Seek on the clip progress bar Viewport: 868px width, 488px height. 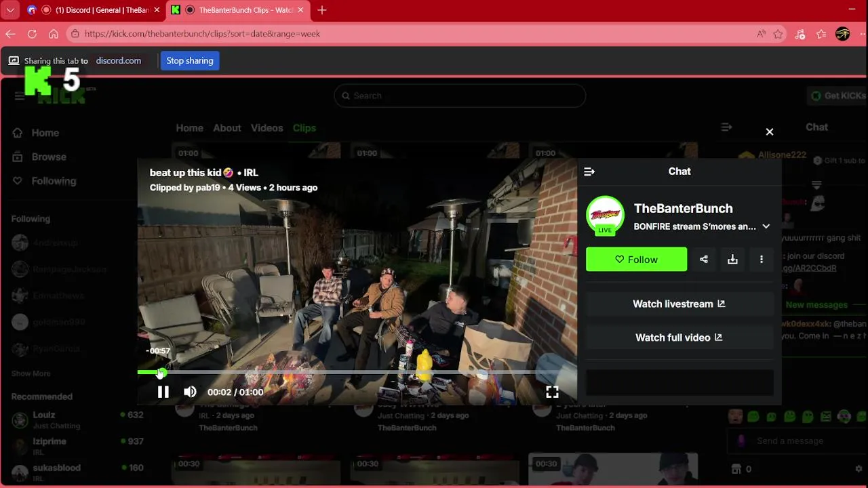click(357, 372)
